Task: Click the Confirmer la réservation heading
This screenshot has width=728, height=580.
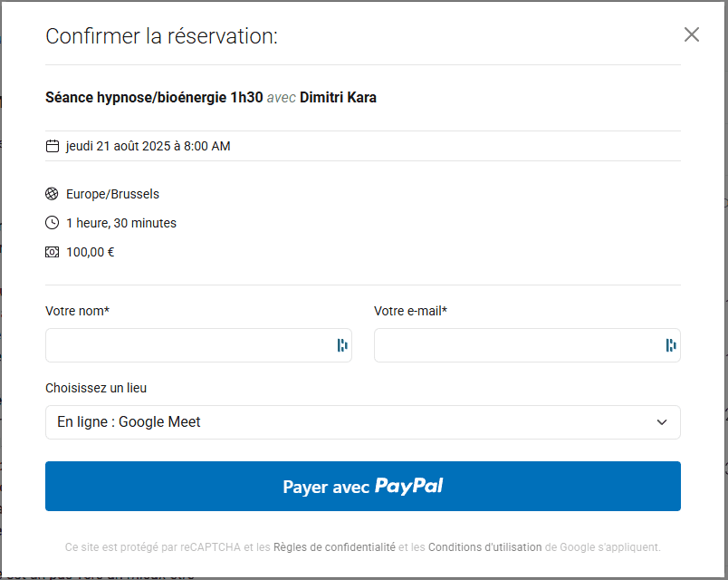Action: (x=161, y=36)
